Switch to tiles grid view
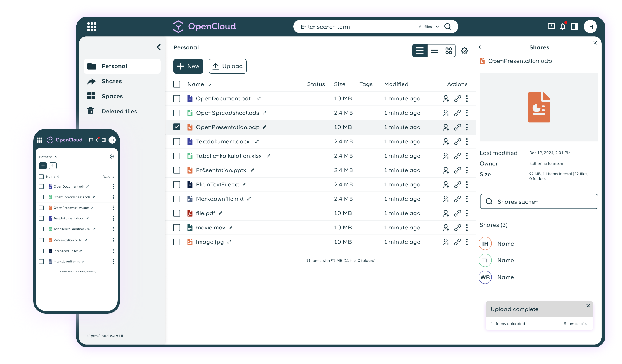622x364 pixels. [449, 51]
